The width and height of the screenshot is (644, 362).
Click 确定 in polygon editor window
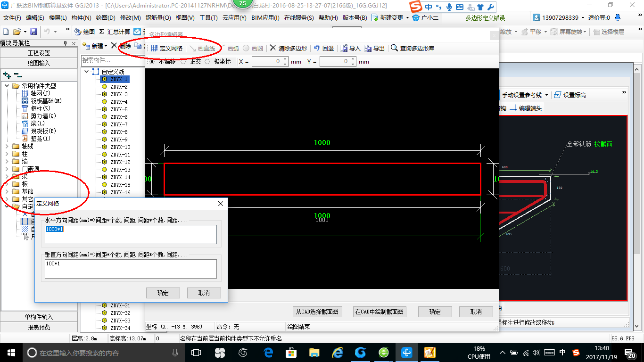435,312
